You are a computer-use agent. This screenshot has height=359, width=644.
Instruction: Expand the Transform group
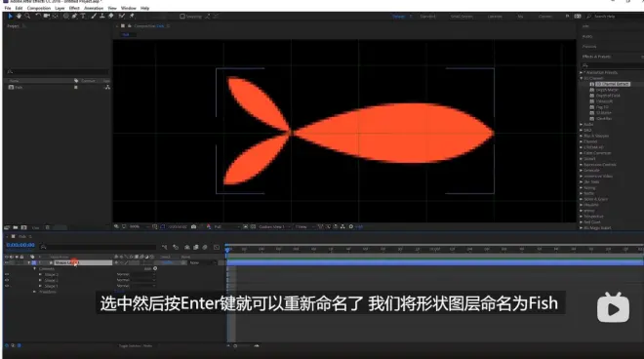[x=34, y=292]
